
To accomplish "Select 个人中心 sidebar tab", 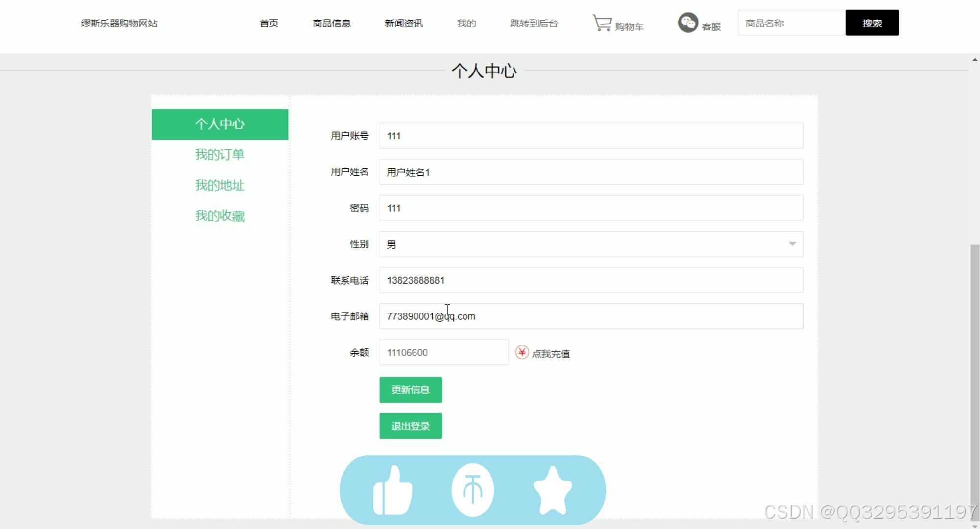I will (220, 124).
